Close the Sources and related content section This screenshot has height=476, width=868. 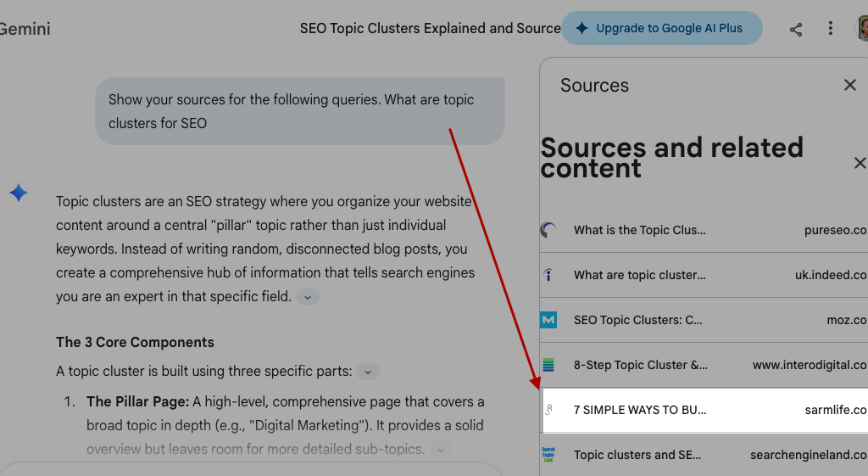[x=860, y=163]
